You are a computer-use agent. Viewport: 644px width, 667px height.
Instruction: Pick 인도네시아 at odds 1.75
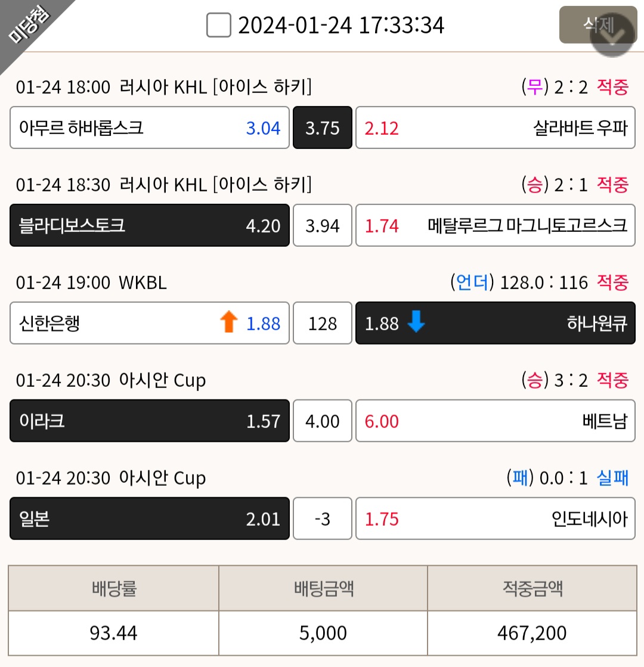click(496, 519)
